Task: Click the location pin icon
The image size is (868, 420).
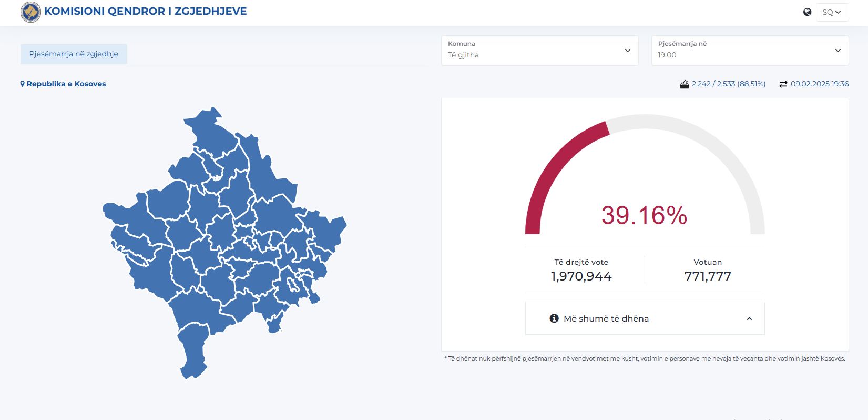Action: tap(23, 84)
